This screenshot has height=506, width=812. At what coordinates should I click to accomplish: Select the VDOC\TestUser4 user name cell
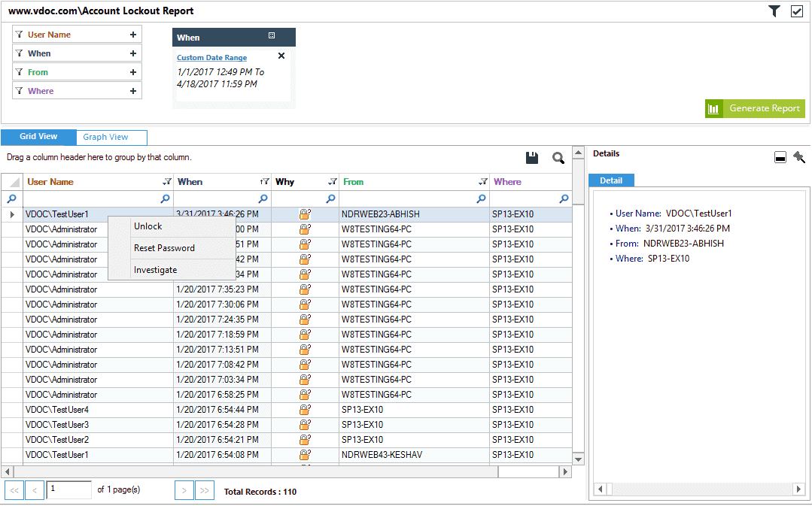(99, 410)
